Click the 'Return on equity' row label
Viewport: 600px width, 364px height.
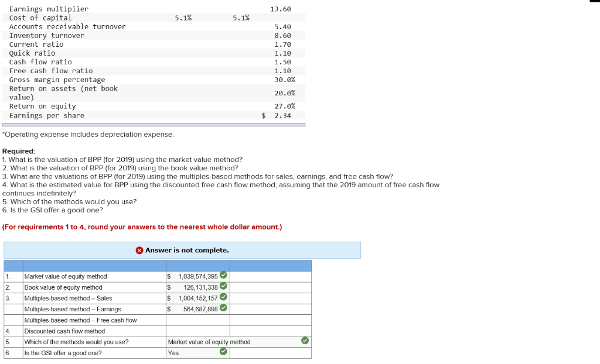point(42,107)
